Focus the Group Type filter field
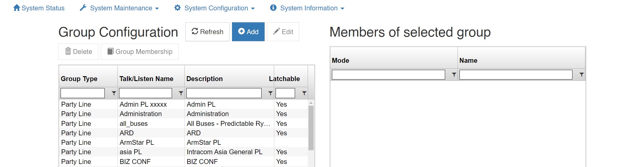The width and height of the screenshot is (644, 167). (x=83, y=93)
